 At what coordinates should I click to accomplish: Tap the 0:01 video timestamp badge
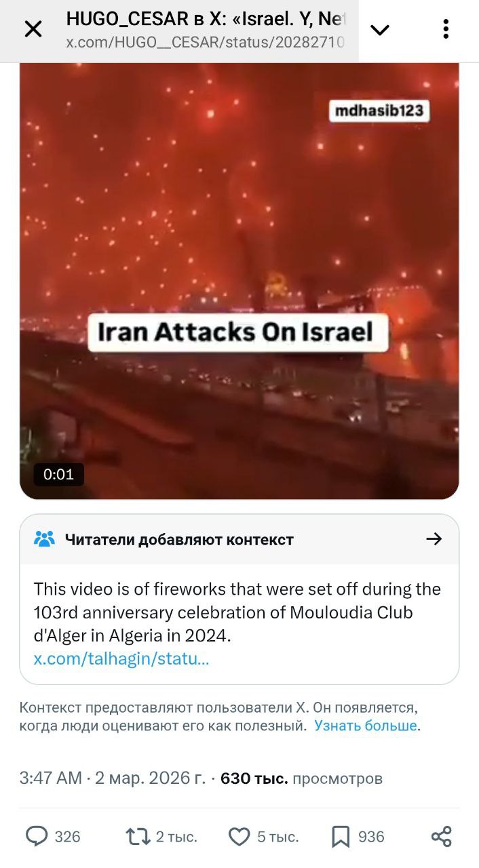(x=59, y=475)
